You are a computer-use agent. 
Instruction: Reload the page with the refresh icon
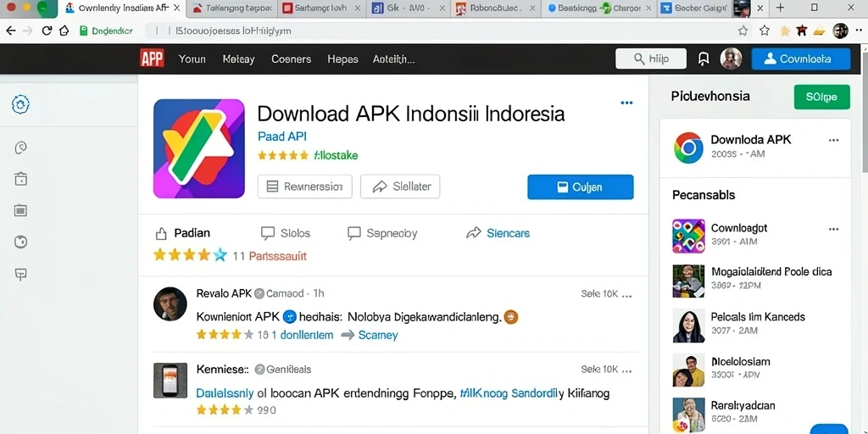(47, 31)
